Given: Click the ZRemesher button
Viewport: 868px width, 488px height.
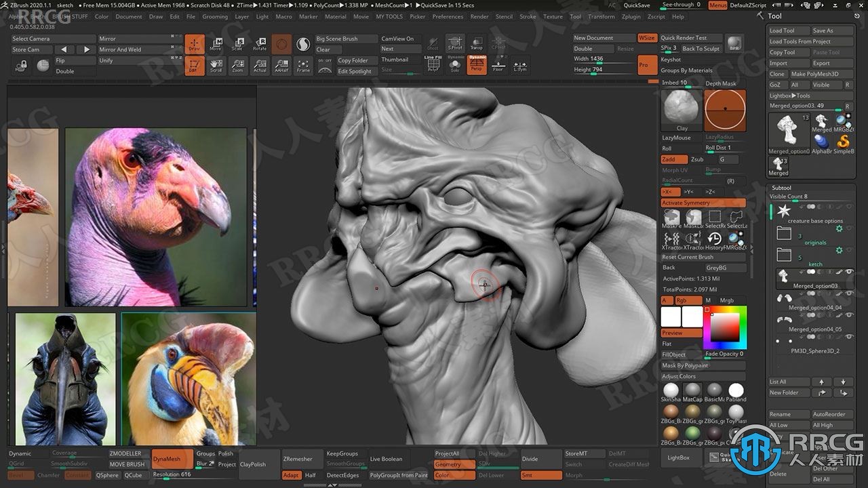Looking at the screenshot, I should pyautogui.click(x=301, y=459).
